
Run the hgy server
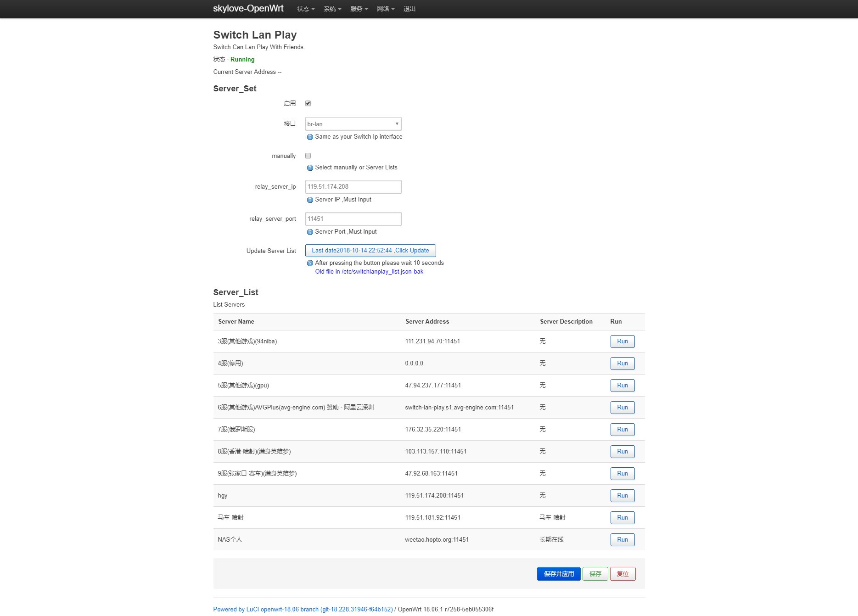tap(622, 496)
